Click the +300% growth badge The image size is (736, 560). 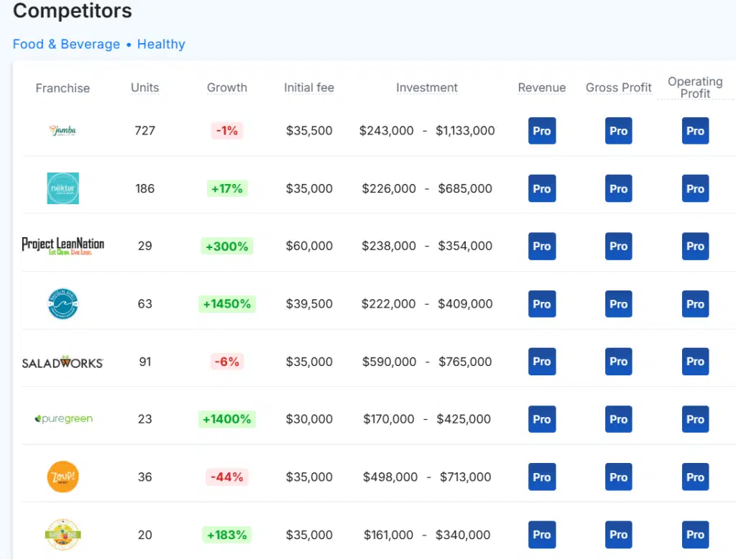pyautogui.click(x=226, y=246)
